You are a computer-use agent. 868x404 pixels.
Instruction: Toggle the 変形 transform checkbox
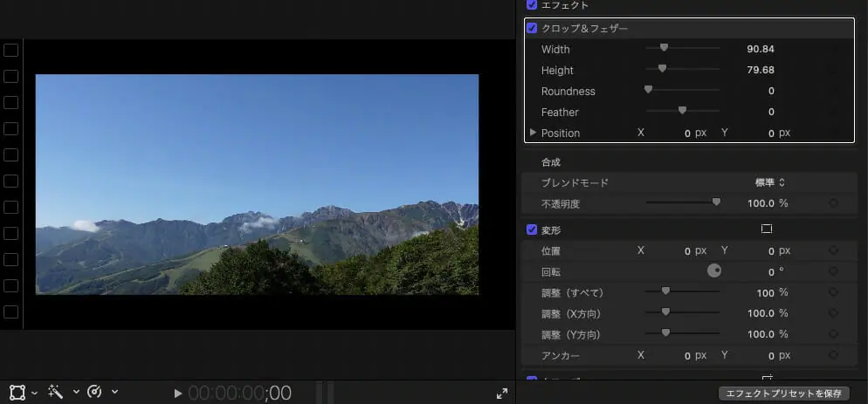click(532, 229)
